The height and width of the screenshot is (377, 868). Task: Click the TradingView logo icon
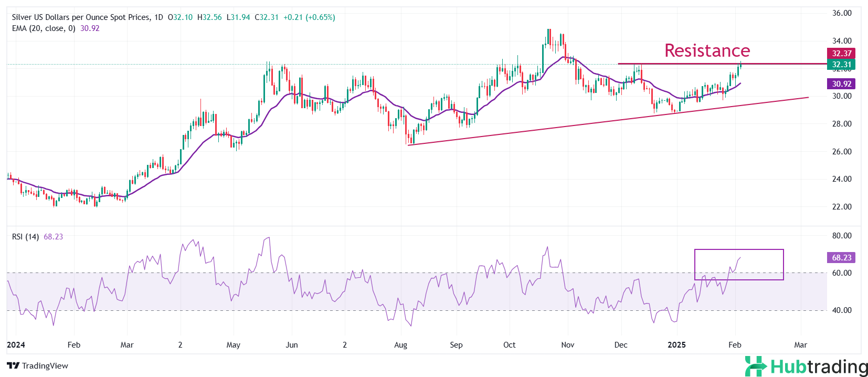click(13, 366)
